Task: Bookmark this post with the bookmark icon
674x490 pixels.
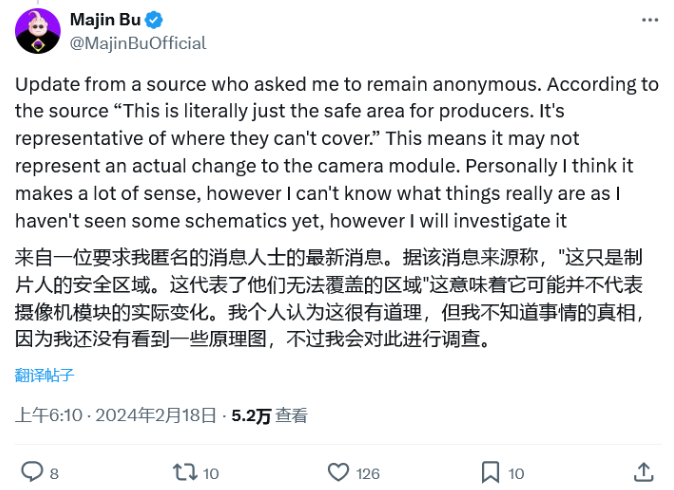Action: pyautogui.click(x=490, y=471)
